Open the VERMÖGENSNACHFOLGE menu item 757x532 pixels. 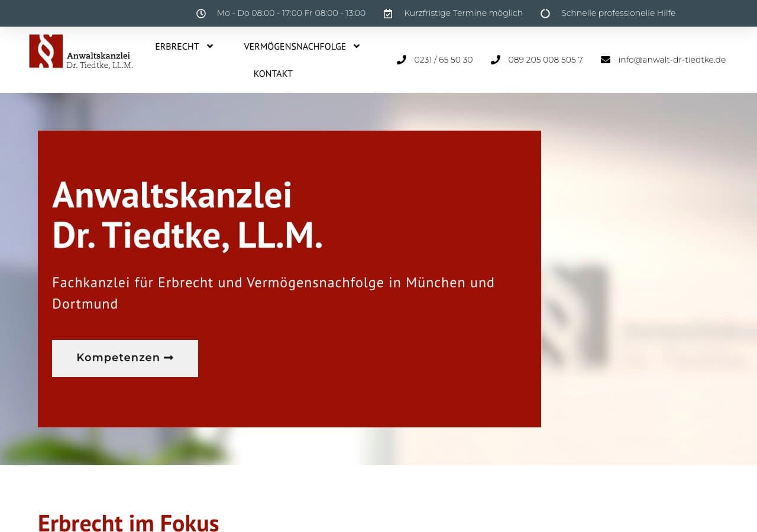(296, 46)
